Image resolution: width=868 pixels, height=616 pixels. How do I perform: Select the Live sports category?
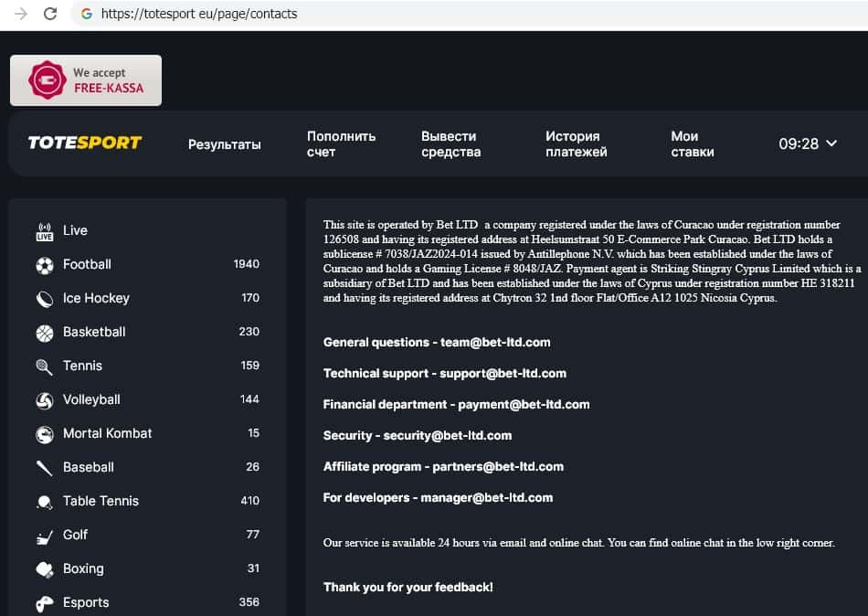click(75, 230)
